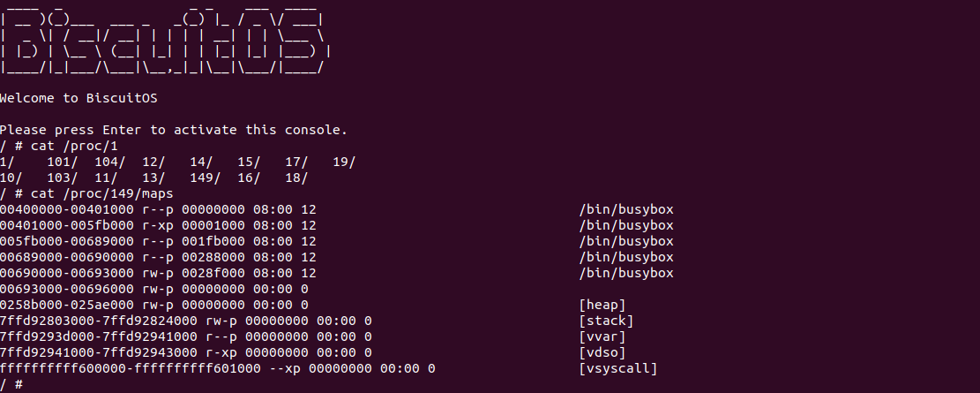980x393 pixels.
Task: Click the 104/ directory entry
Action: tap(110, 162)
